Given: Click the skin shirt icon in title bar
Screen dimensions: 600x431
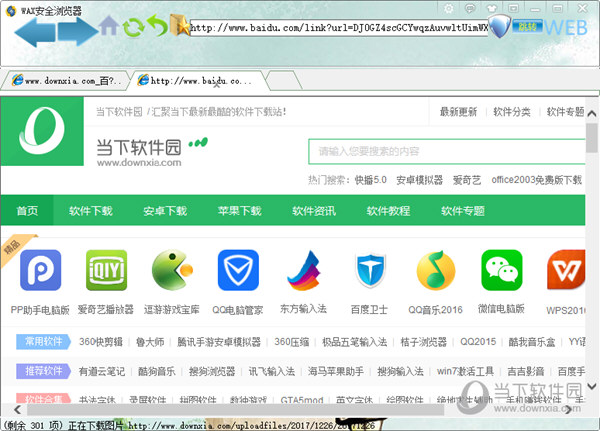Looking at the screenshot, I should tap(492, 8).
